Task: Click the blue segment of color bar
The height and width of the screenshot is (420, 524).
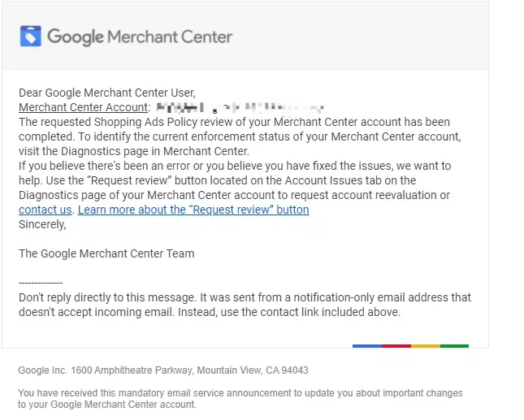Action: (367, 346)
